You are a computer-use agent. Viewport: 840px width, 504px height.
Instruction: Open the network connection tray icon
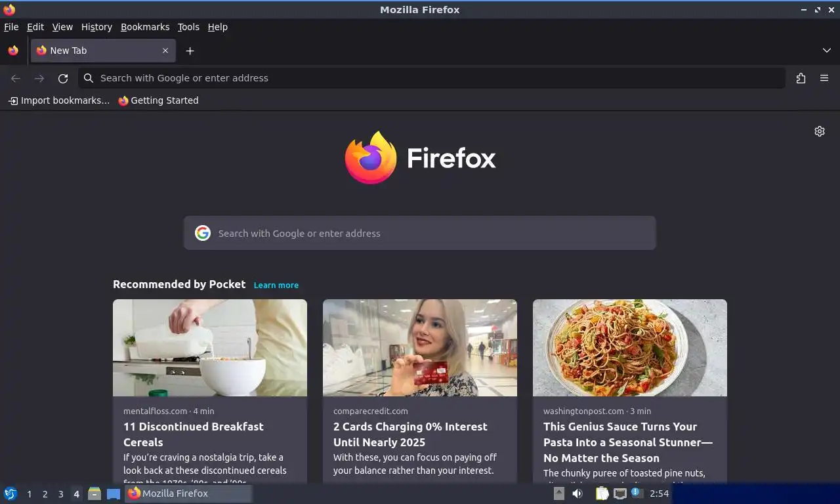(x=620, y=493)
